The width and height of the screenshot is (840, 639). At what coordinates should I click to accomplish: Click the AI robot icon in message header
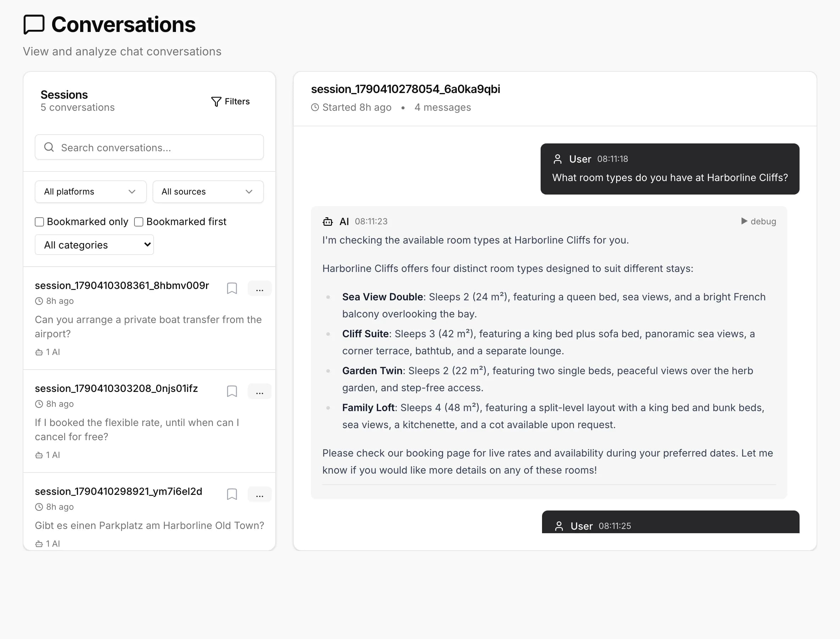(x=328, y=222)
